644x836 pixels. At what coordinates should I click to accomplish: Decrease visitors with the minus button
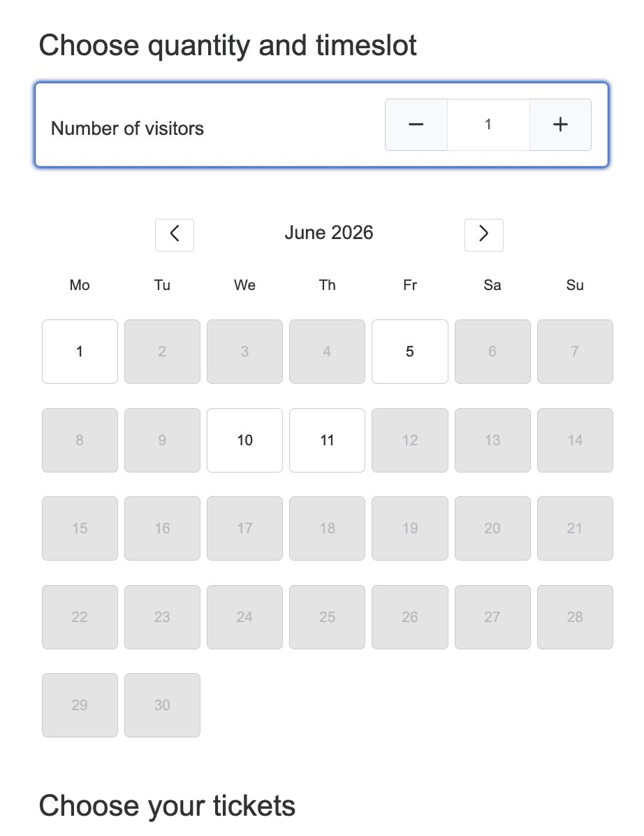[416, 124]
